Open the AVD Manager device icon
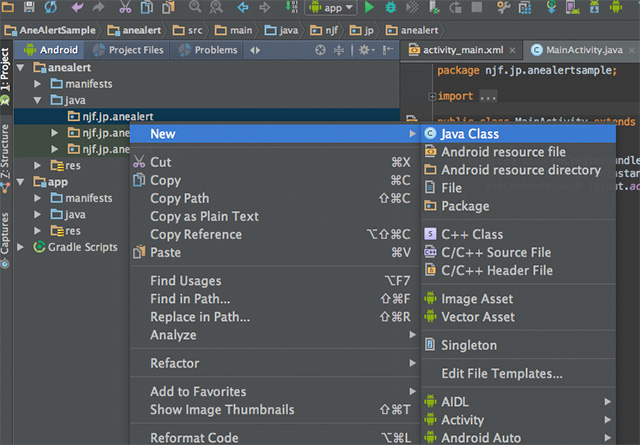The height and width of the screenshot is (445, 640). [573, 7]
